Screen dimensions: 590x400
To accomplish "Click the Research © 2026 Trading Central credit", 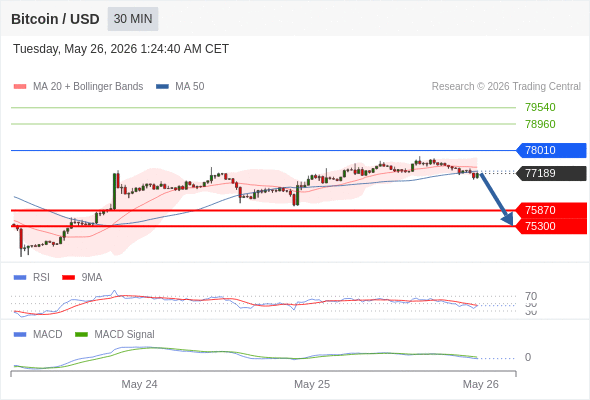I will click(x=506, y=87).
